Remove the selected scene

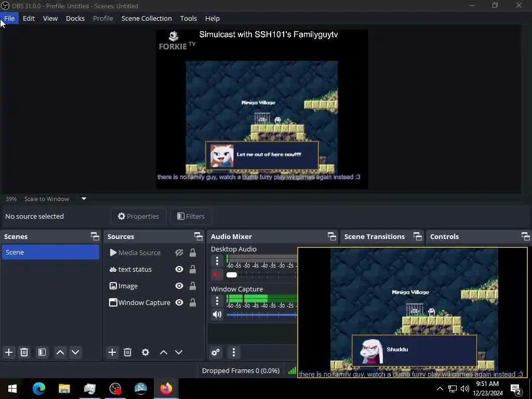24,352
